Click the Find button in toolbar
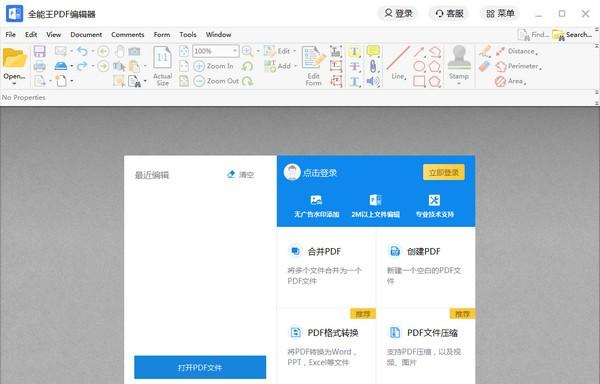Screen dimensions: 600x384 tap(533, 35)
